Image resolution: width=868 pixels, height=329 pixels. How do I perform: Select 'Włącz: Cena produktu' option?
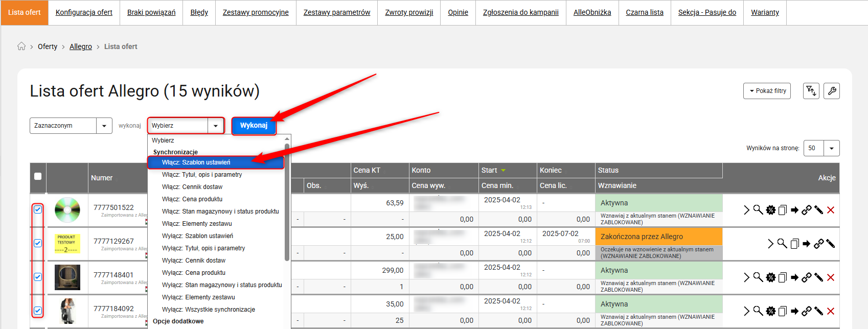point(216,199)
